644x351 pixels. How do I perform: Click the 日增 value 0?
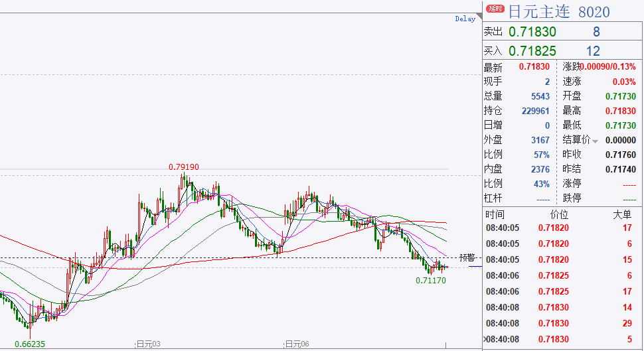[x=547, y=125]
